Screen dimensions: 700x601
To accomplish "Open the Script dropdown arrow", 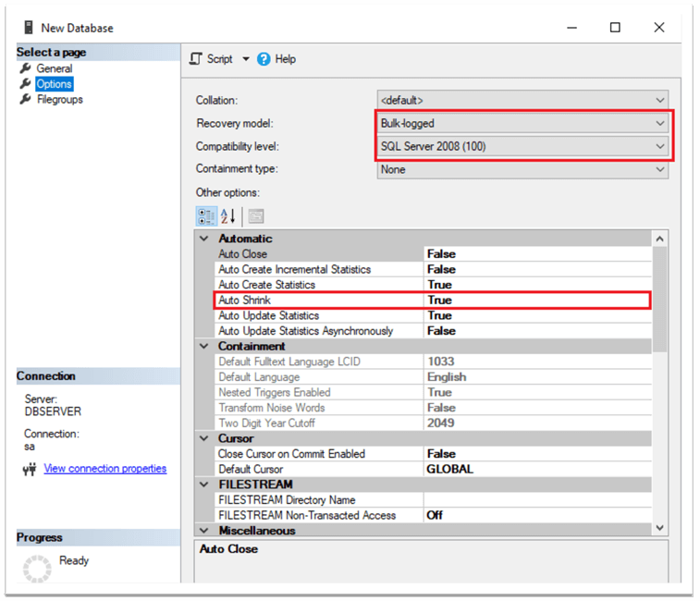I will coord(246,59).
